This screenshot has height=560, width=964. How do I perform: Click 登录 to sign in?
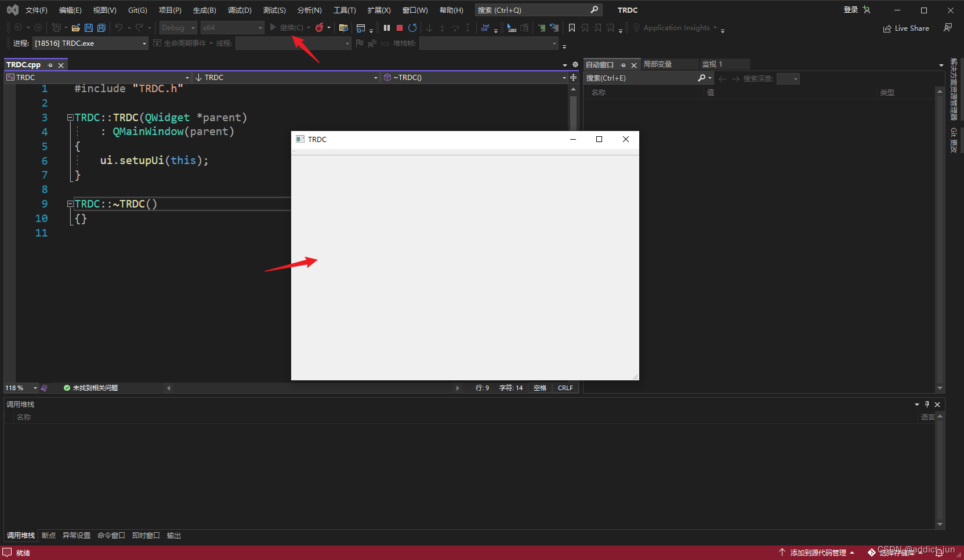tap(851, 10)
